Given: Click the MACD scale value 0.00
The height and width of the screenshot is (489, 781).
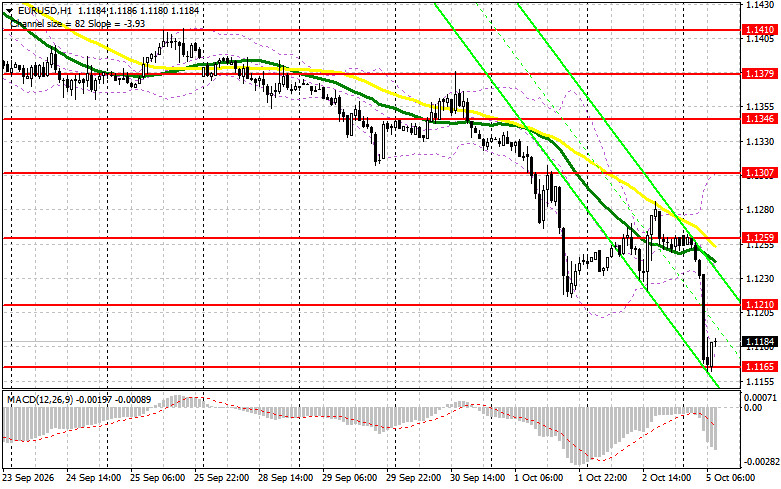Looking at the screenshot, I should point(753,407).
